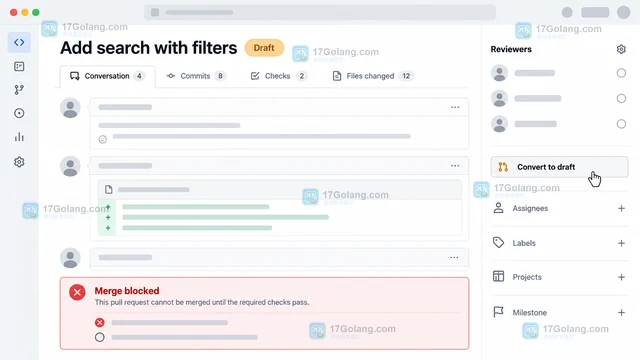Click the pull request title Add search with filters
This screenshot has width=640, height=360.
pos(149,48)
